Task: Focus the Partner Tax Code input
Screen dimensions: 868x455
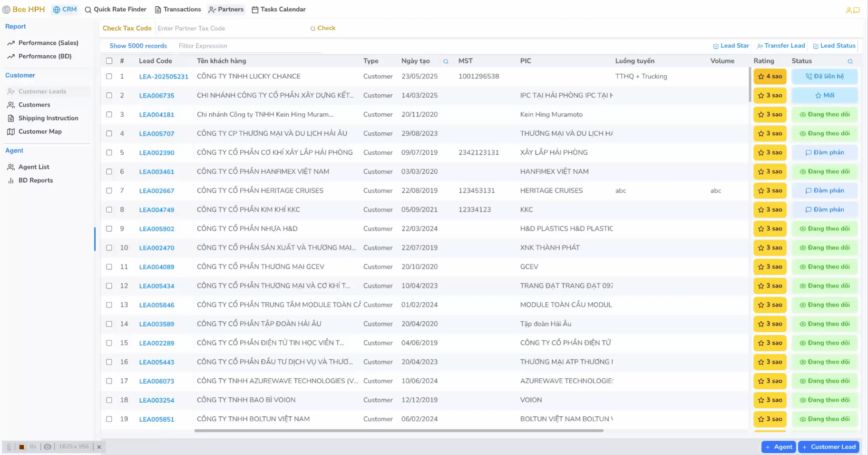Action: 231,29
